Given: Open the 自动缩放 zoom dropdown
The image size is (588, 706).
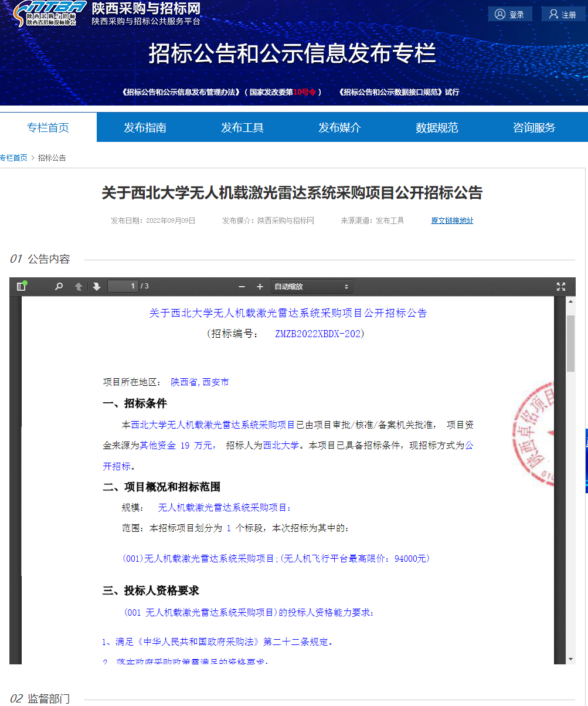Looking at the screenshot, I should [311, 287].
